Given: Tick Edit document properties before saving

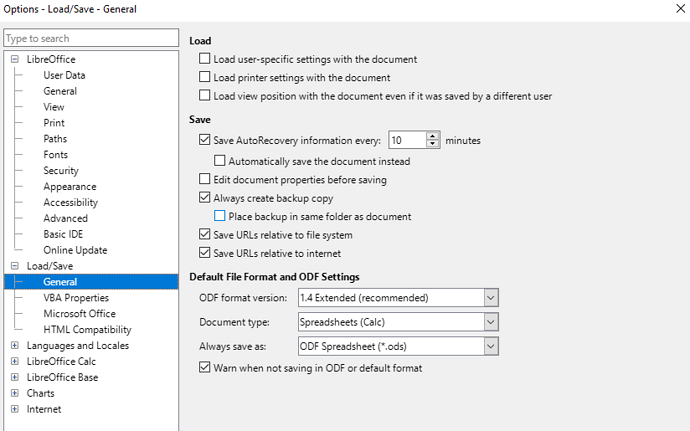Looking at the screenshot, I should [x=205, y=179].
